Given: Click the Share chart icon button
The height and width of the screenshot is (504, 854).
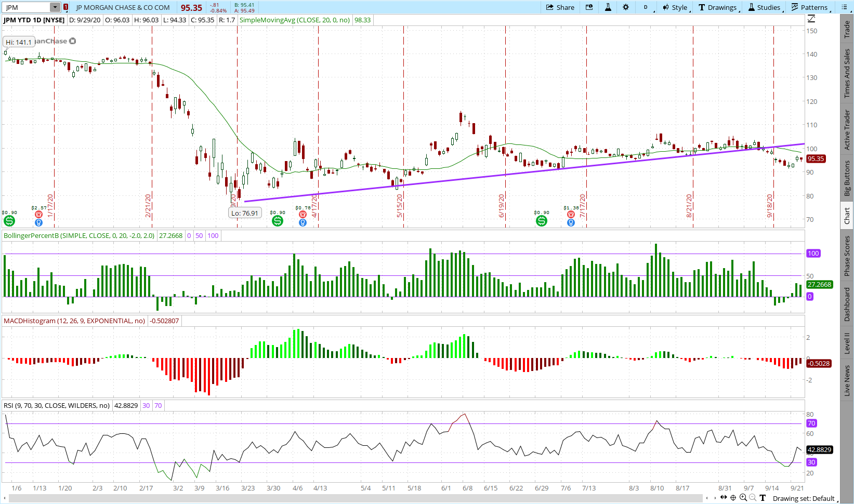Looking at the screenshot, I should (x=560, y=7).
